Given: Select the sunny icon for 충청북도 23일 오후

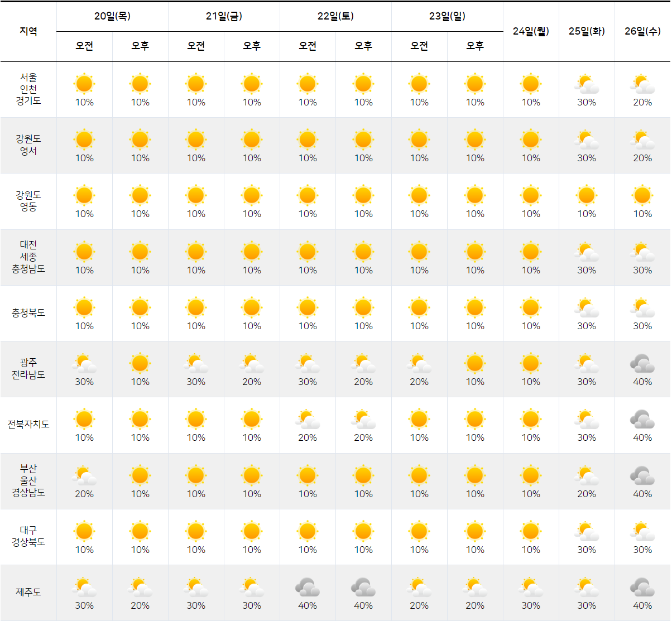Looking at the screenshot, I should pos(474,308).
